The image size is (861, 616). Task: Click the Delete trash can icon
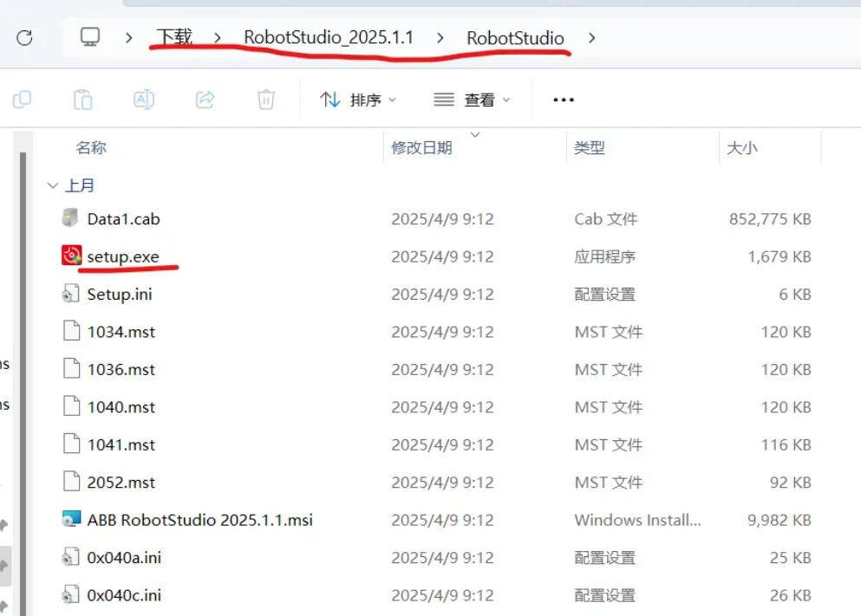tap(266, 100)
